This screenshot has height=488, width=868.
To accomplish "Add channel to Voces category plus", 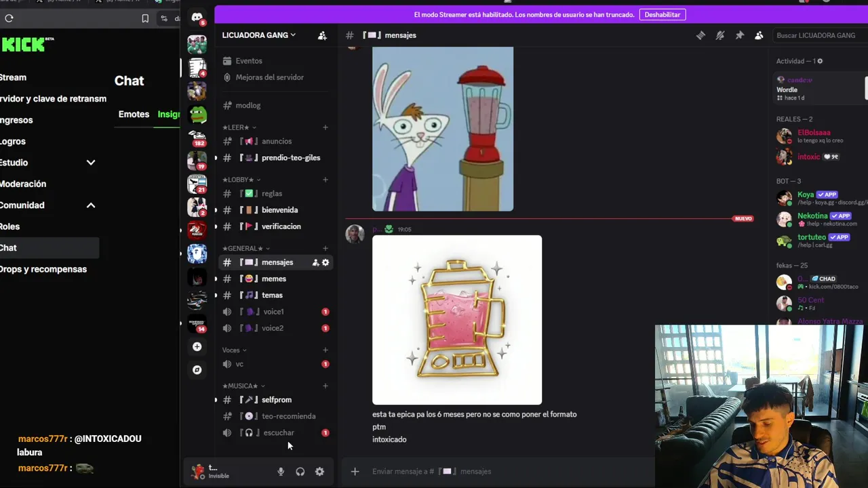I will (325, 350).
